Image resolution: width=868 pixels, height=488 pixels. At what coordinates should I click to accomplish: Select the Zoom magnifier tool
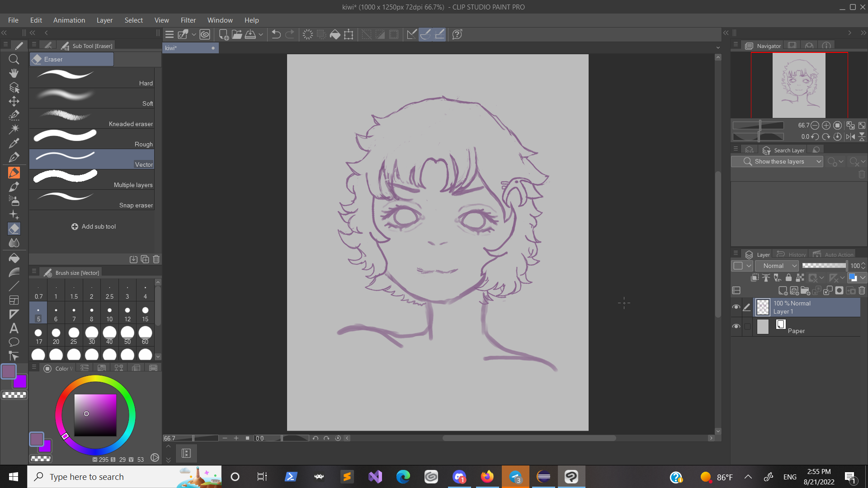pyautogui.click(x=14, y=59)
